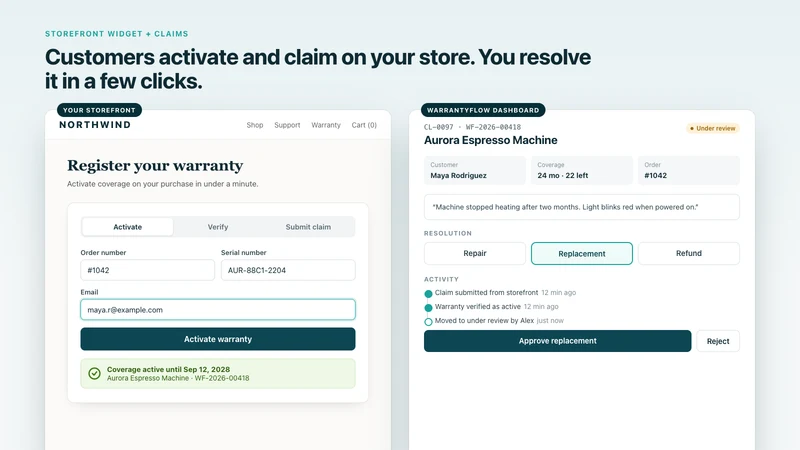Click the Claim submitted activity dot
Screen dimensions: 800x450
428,293
